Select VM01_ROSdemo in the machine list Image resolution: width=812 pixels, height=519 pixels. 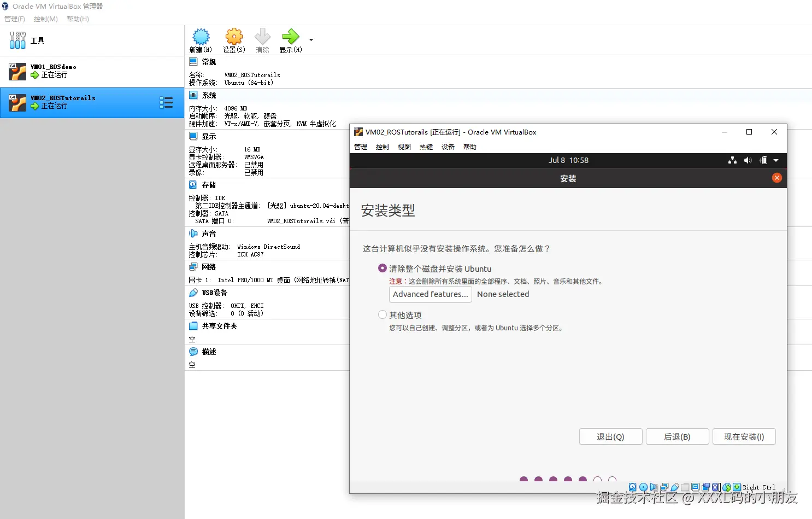92,71
